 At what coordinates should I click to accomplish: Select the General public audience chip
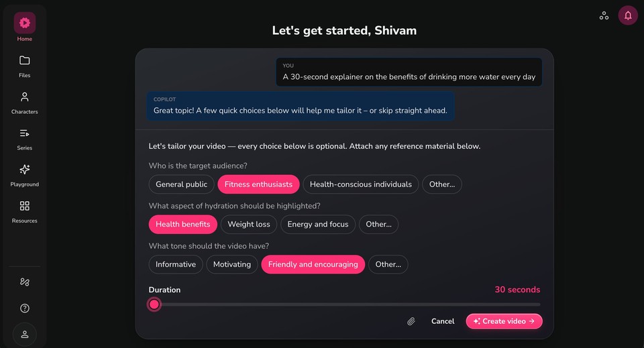click(x=182, y=184)
